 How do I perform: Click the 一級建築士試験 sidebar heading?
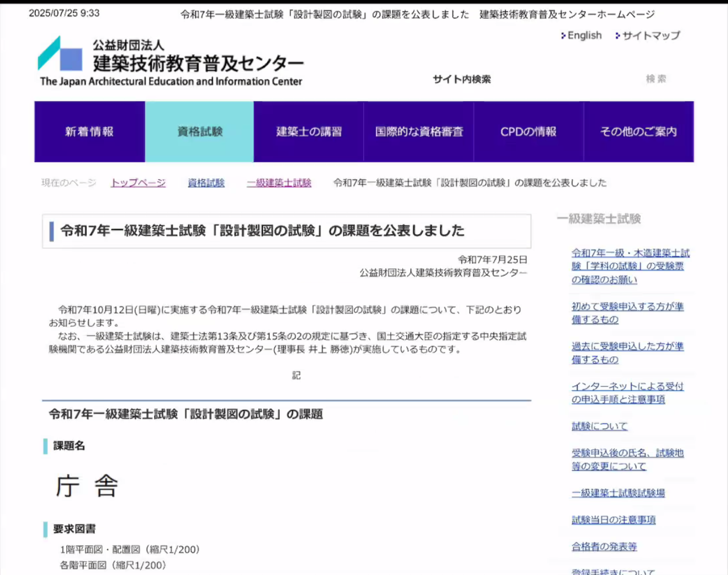pos(598,219)
